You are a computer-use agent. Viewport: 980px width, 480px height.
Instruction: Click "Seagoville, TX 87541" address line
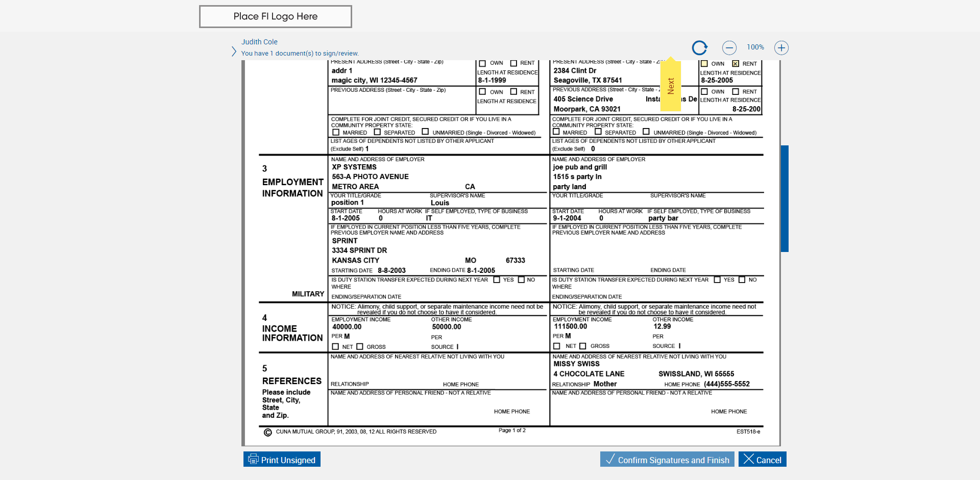588,80
